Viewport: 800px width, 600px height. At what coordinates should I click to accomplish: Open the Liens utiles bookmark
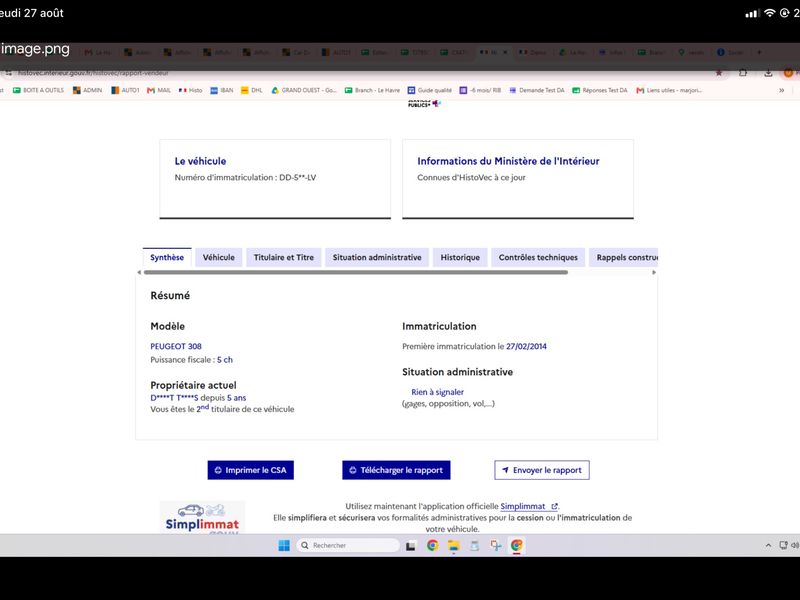[669, 90]
